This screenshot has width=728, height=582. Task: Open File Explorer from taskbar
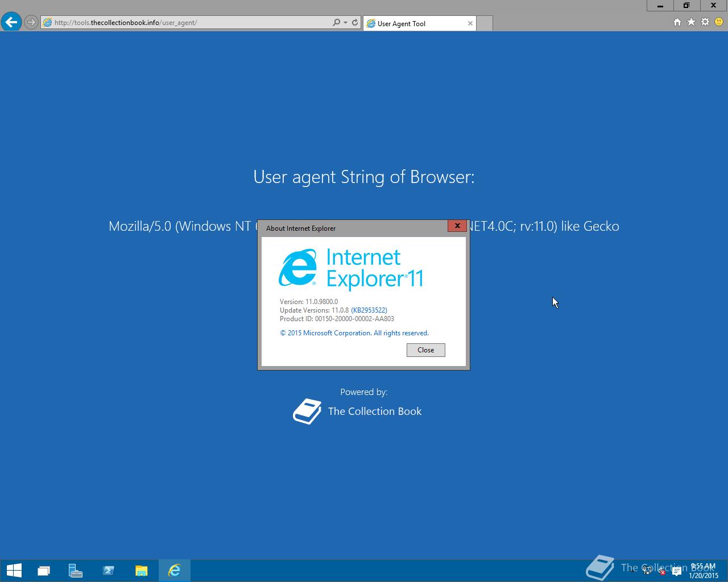coord(142,571)
